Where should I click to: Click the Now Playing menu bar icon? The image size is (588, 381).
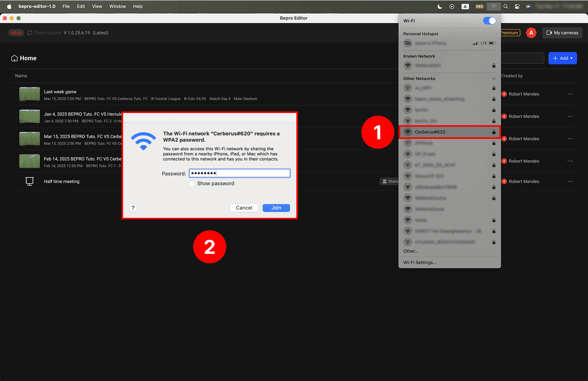coord(452,6)
